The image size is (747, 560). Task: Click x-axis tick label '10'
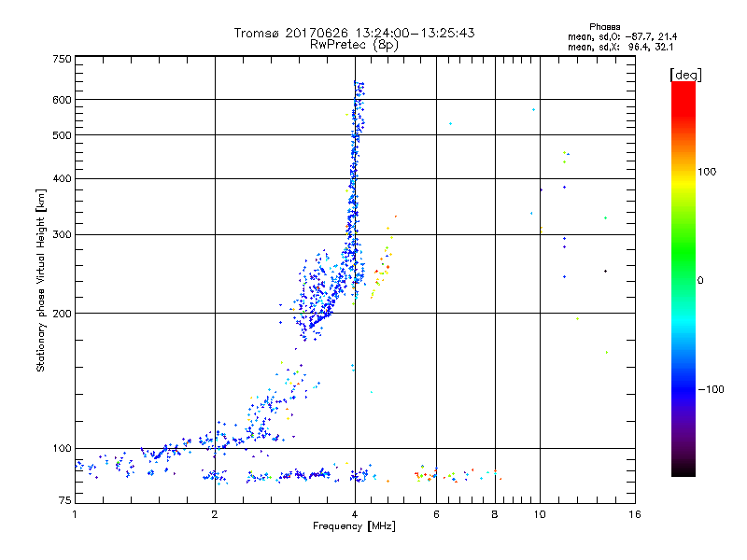[540, 514]
